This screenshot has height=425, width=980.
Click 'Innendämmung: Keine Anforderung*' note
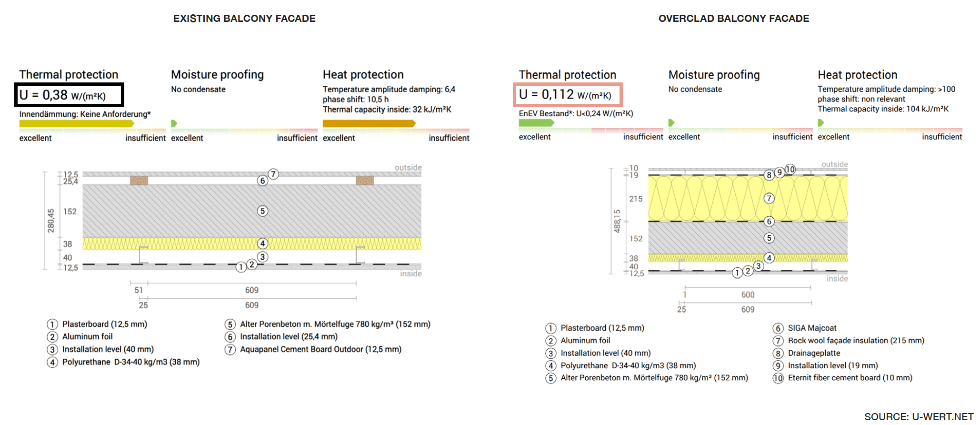point(85,114)
